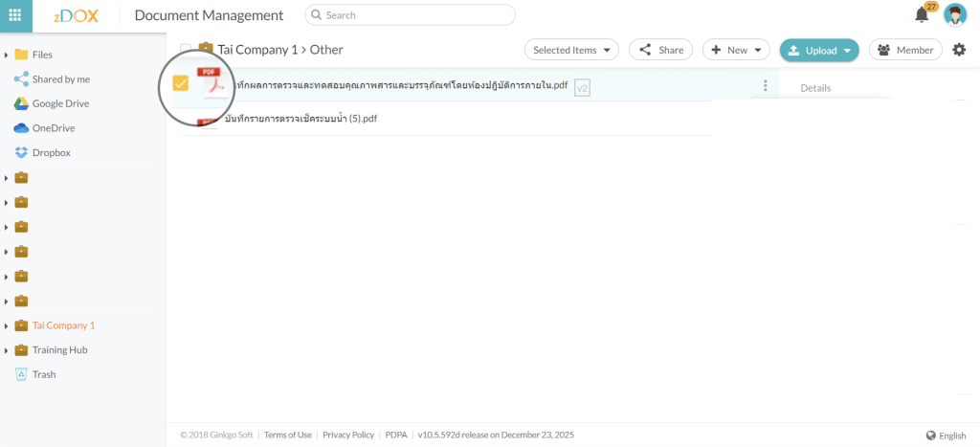Open the notifications bell with badge 27
This screenshot has height=447, width=980.
coord(922,15)
